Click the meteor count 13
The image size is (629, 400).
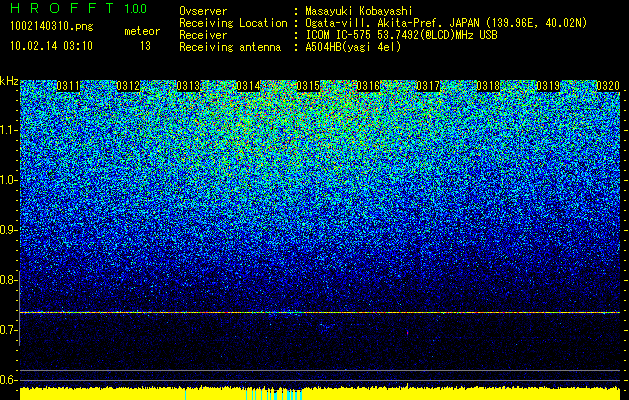pyautogui.click(x=145, y=46)
